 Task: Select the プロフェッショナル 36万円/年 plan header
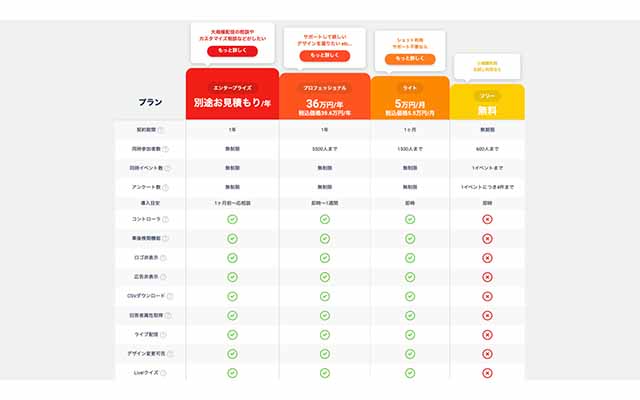click(x=325, y=97)
